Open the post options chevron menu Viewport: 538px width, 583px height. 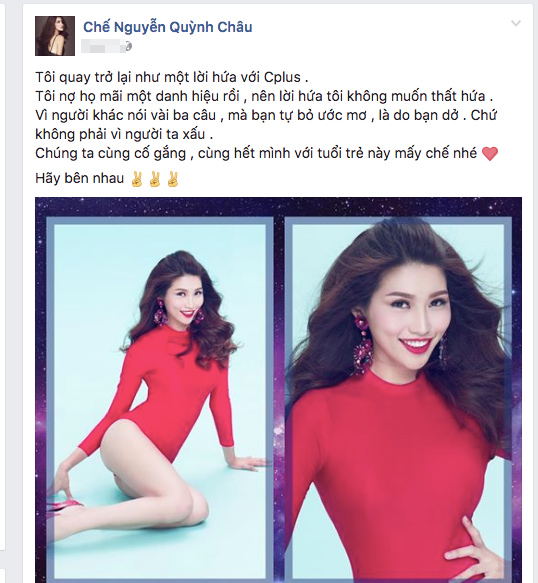(516, 23)
